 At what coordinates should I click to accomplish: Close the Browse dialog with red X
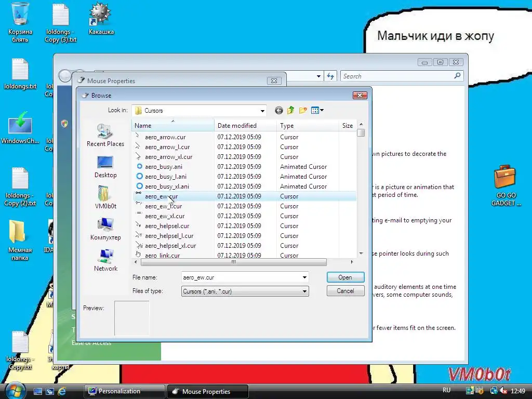360,96
